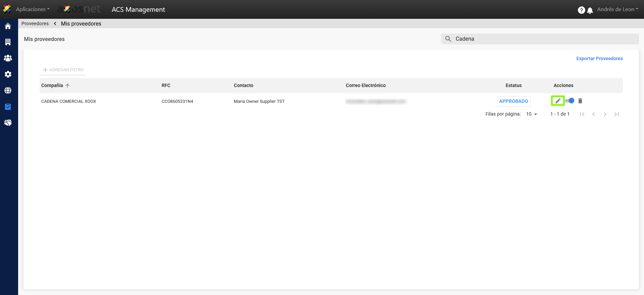Image resolution: width=644 pixels, height=295 pixels.
Task: Open the building companies sidebar icon
Action: 8,42
